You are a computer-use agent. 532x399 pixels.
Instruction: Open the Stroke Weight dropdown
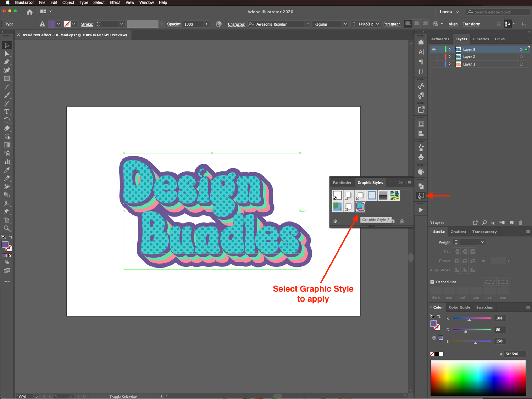(482, 242)
